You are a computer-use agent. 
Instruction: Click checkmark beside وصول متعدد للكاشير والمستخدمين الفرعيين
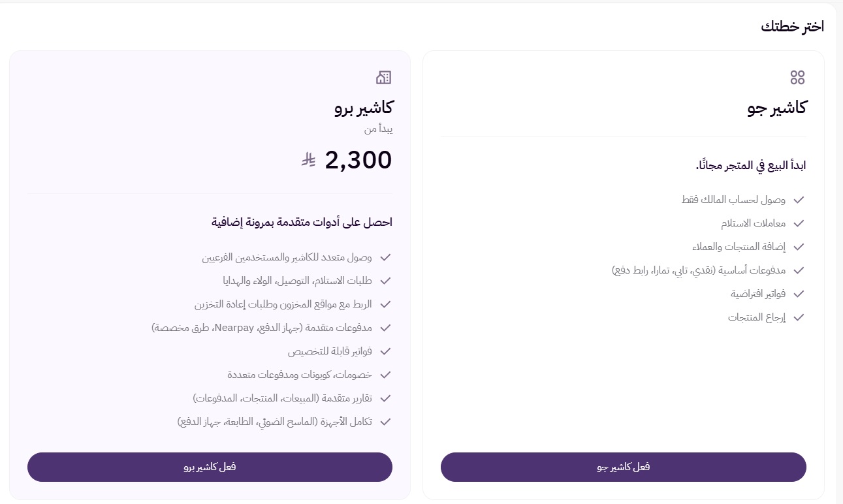click(385, 257)
